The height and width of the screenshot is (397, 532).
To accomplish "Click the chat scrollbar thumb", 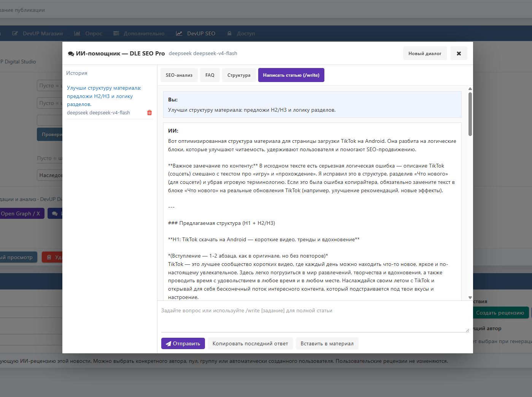I will [x=470, y=114].
